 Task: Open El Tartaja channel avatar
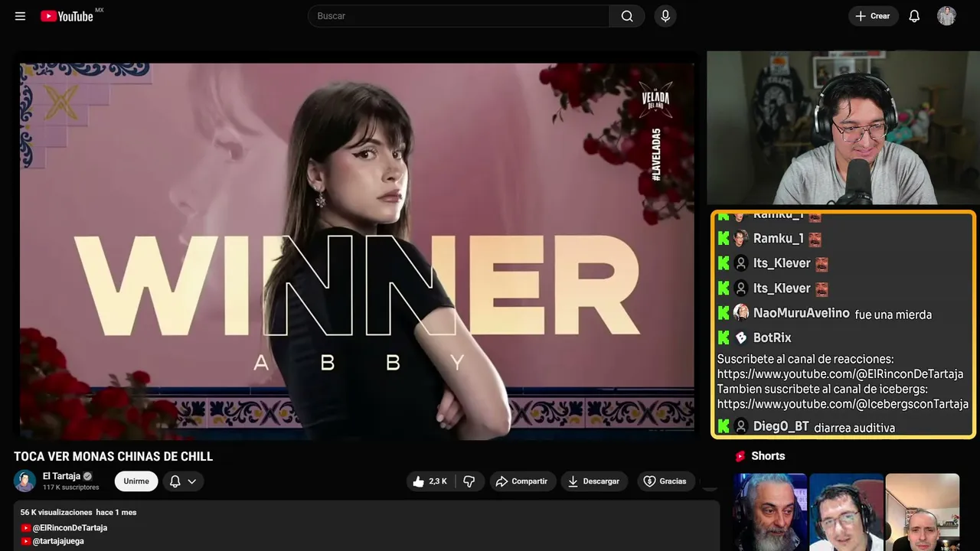[x=25, y=481]
